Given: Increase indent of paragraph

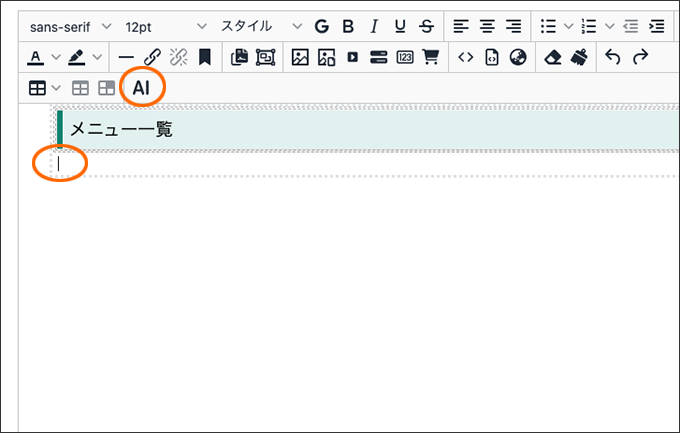Looking at the screenshot, I should coord(657,27).
